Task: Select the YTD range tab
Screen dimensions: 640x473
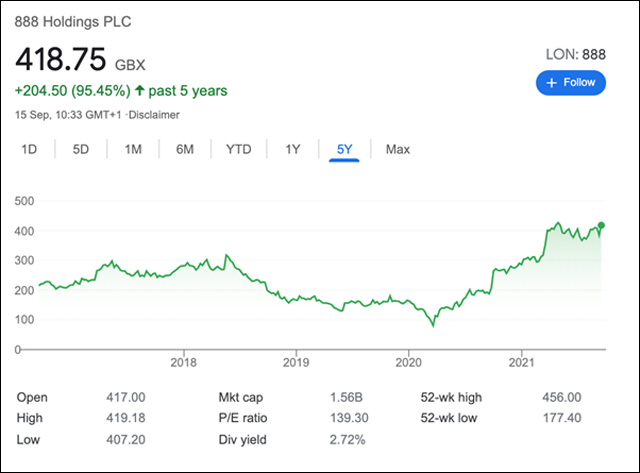Action: coord(238,150)
